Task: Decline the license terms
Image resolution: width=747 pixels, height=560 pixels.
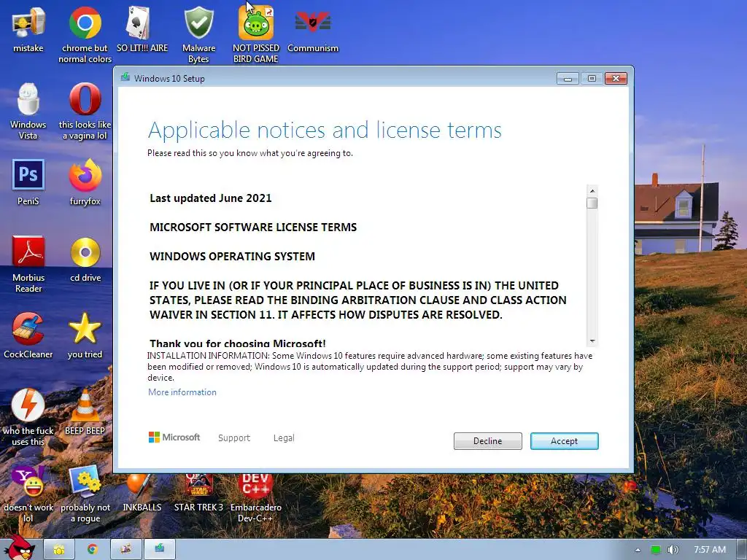Action: click(488, 441)
